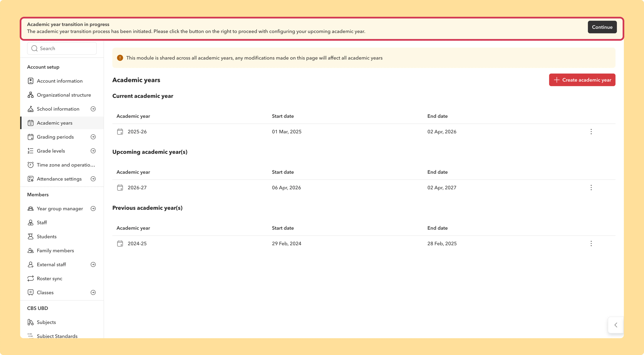644x355 pixels.
Task: Expand School information submenu arrow
Action: coord(93,109)
